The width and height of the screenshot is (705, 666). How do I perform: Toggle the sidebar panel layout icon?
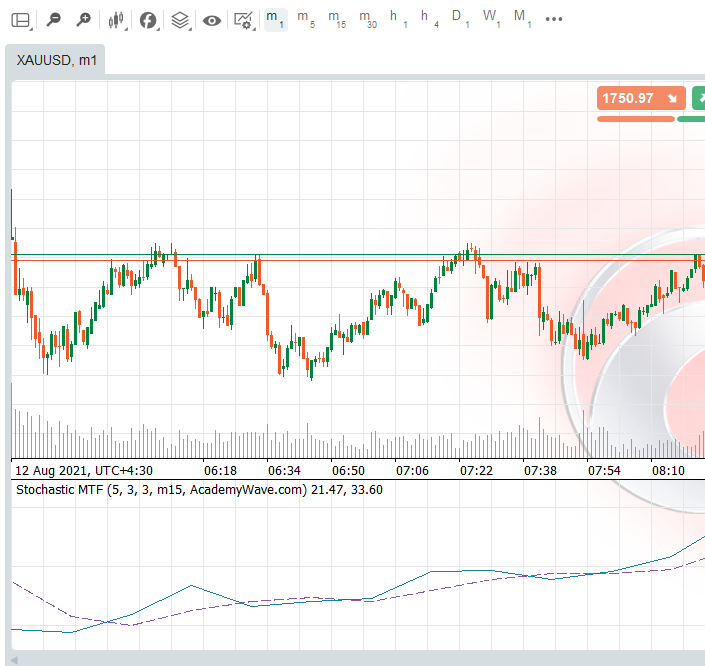[21, 20]
